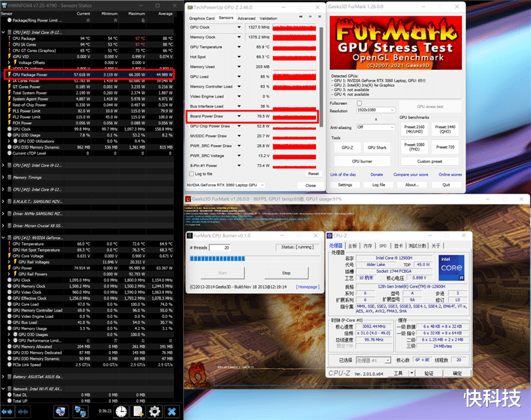Switch to Advanced tab in GPU-Z
Screen dimensions: 531x420
click(x=246, y=19)
